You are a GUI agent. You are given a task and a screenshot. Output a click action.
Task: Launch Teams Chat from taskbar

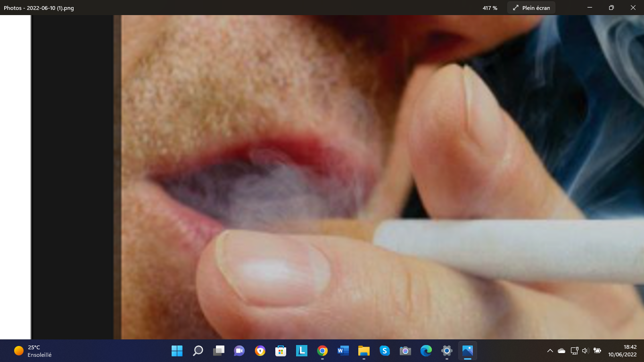239,351
